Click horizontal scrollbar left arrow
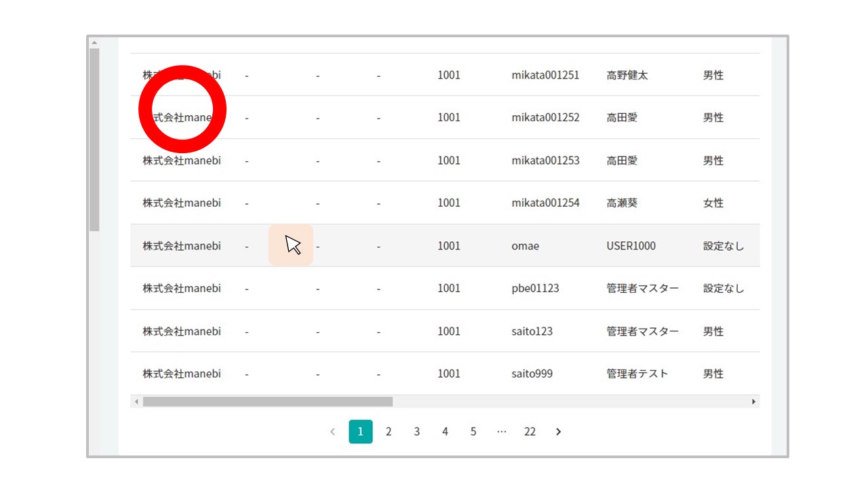868x488 pixels. point(136,402)
